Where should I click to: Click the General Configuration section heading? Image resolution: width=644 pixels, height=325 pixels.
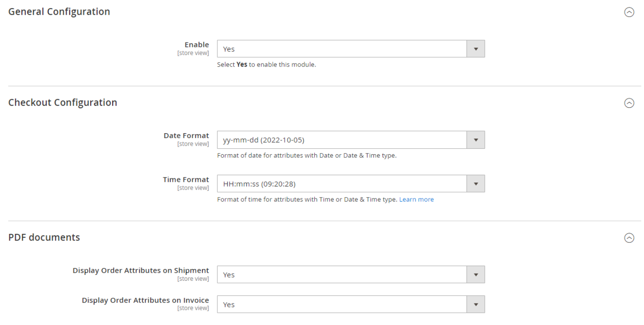coord(59,12)
